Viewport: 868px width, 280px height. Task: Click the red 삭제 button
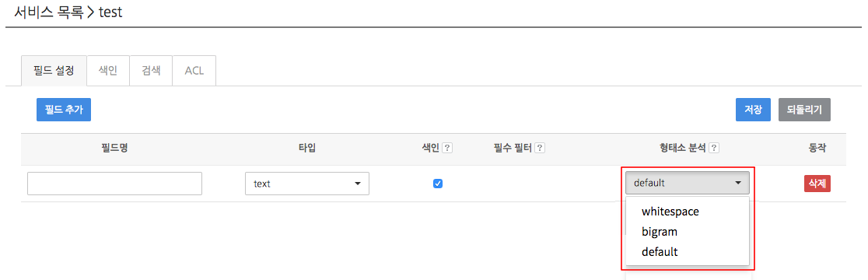817,183
